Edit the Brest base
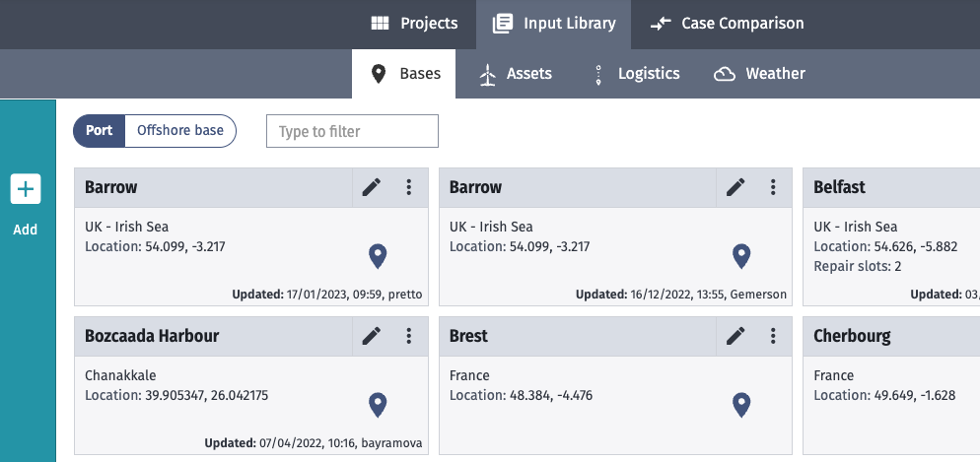This screenshot has height=462, width=980. 735,336
